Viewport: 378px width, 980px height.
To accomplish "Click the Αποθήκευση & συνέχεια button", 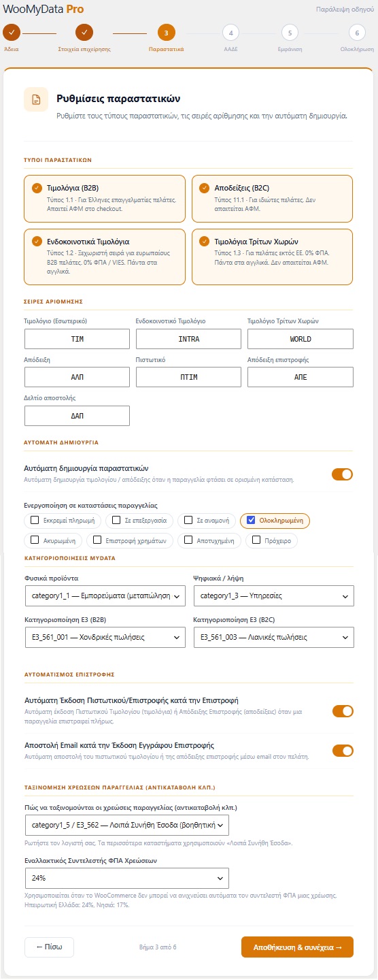I will coord(297,947).
